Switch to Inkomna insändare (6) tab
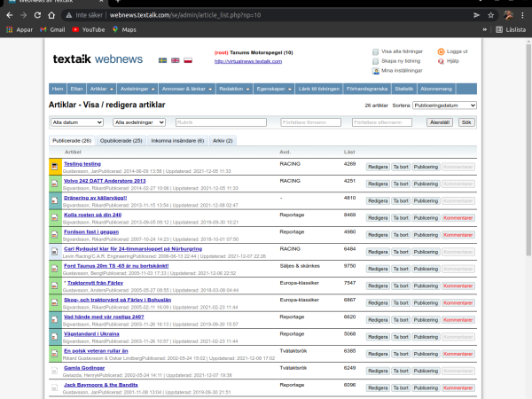Viewport: 532px width, 399px height. (x=177, y=140)
